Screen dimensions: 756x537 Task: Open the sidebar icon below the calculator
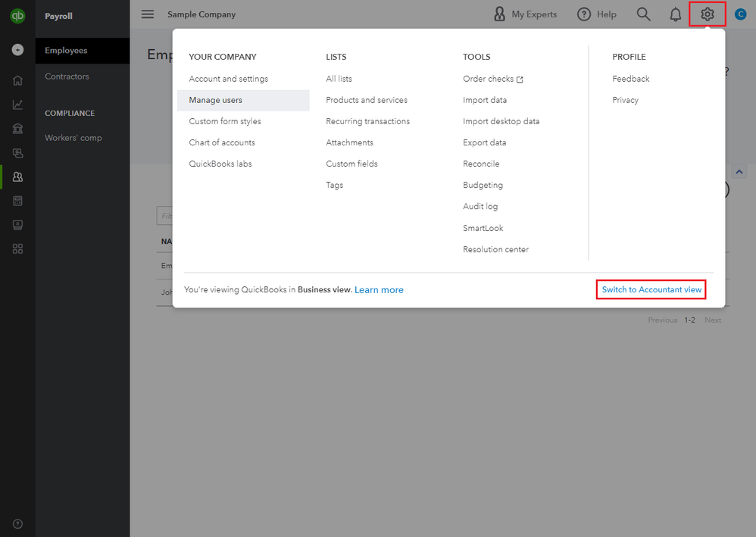(18, 225)
